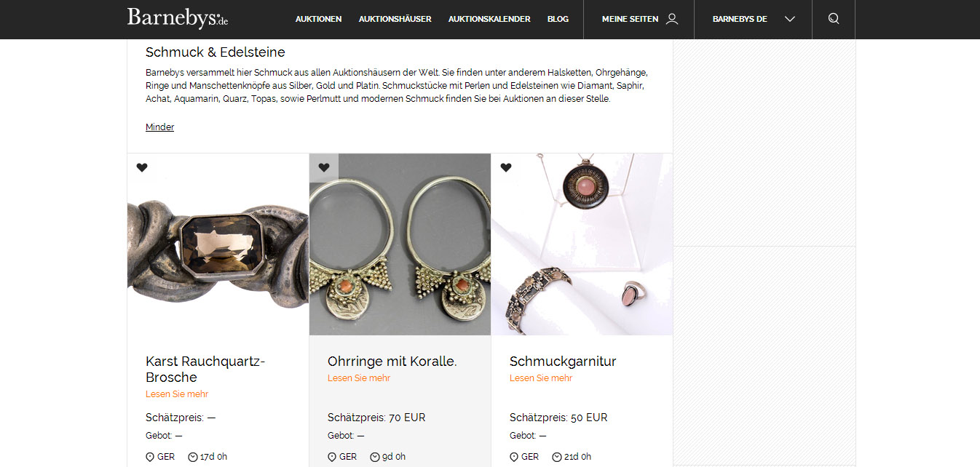Collapse description with Minder link

tap(159, 127)
